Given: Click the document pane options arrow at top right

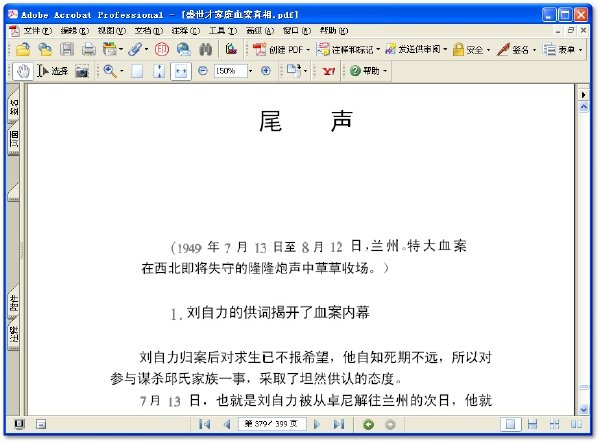Looking at the screenshot, I should 584,94.
